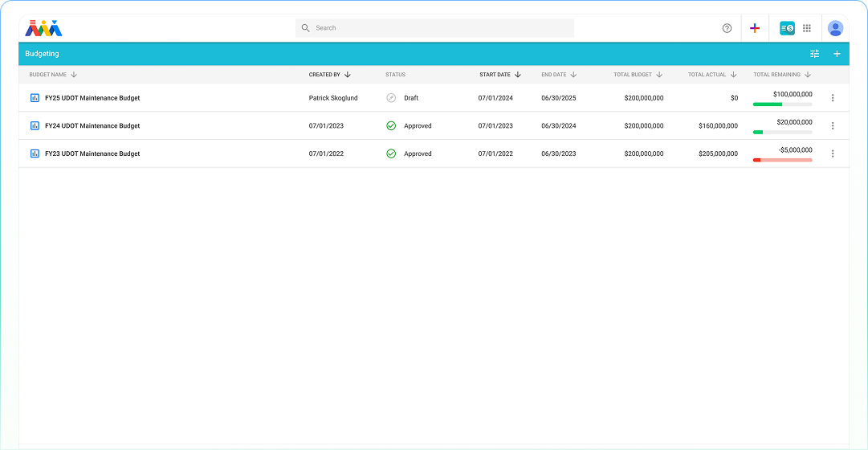Click the 07/01/2024 start date
868x450 pixels.
495,98
